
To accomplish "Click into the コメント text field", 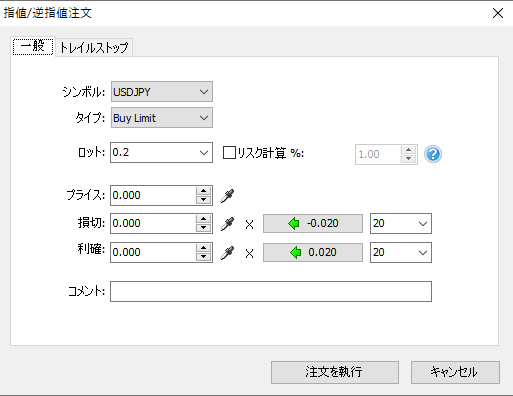I will click(271, 291).
